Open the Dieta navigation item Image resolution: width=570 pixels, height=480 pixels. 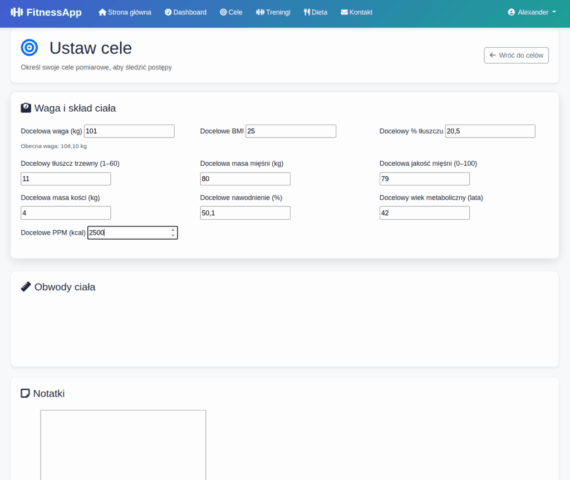[316, 12]
